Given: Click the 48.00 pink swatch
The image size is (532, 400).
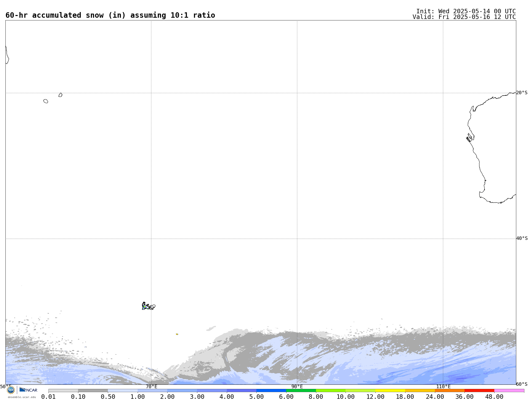Looking at the screenshot, I should pos(509,391).
